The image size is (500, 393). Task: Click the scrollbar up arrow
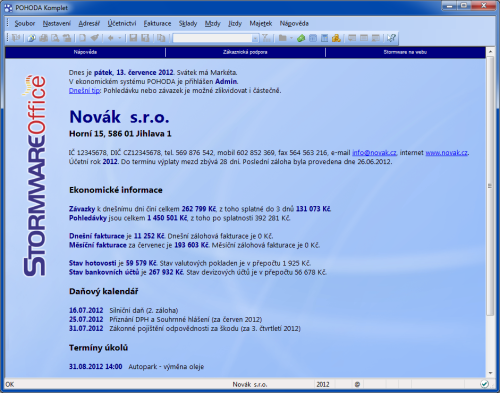(x=490, y=52)
